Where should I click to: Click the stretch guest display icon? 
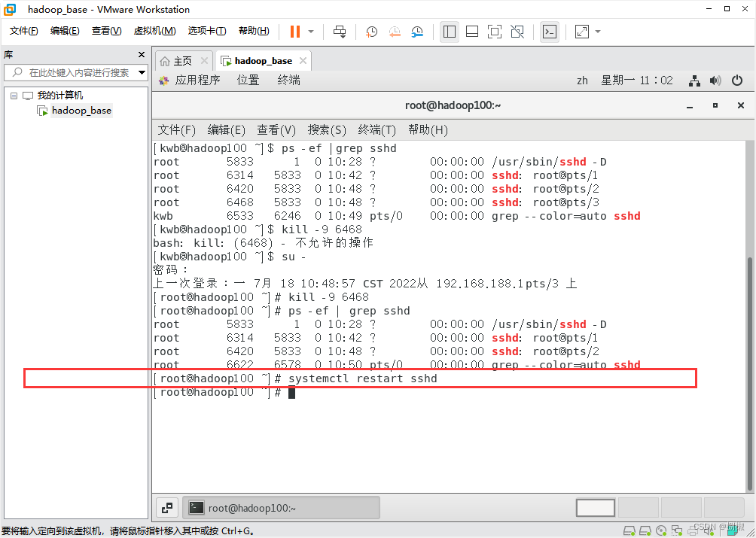pos(582,32)
